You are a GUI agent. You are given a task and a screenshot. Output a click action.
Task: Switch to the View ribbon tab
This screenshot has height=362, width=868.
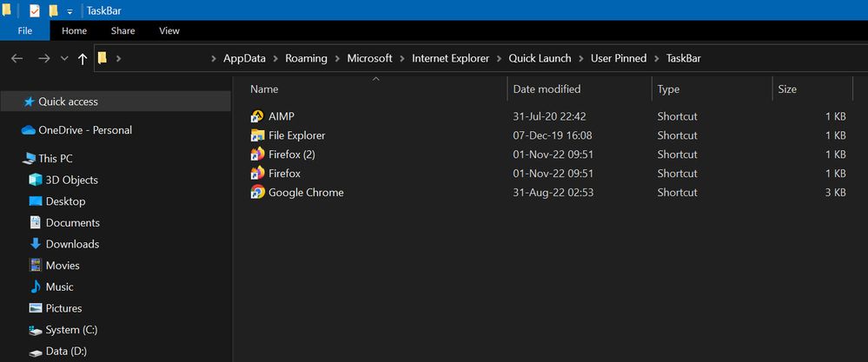click(x=169, y=30)
